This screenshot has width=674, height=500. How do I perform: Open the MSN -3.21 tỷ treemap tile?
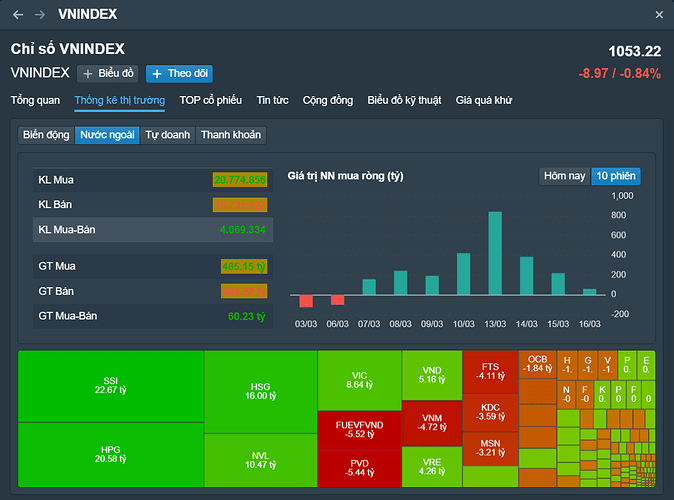click(490, 448)
